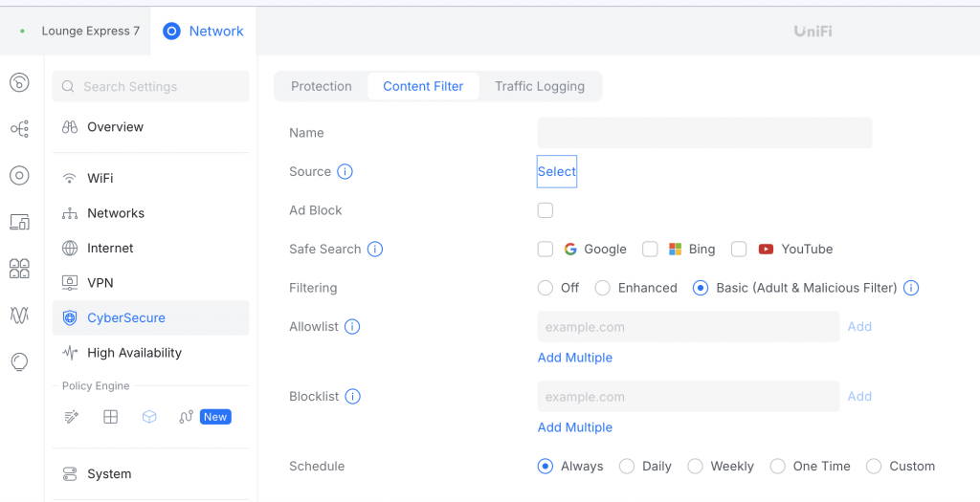Click the Internet globe icon
Image resolution: width=980 pixels, height=502 pixels.
[70, 249]
